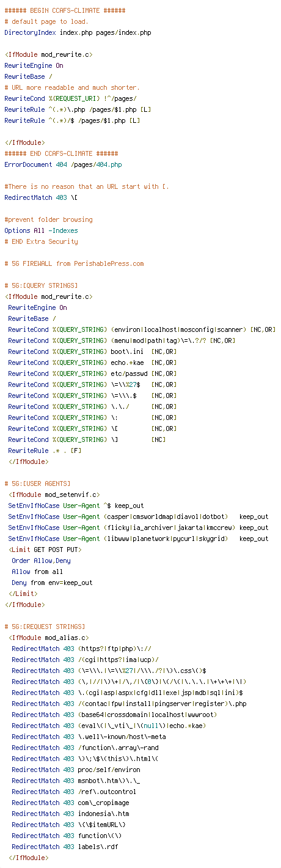Click the SetEnvIfNoCase line with 'casper|cmsworldmap|diavol|dotbot'
This screenshot has width=281, height=868.
point(138,517)
